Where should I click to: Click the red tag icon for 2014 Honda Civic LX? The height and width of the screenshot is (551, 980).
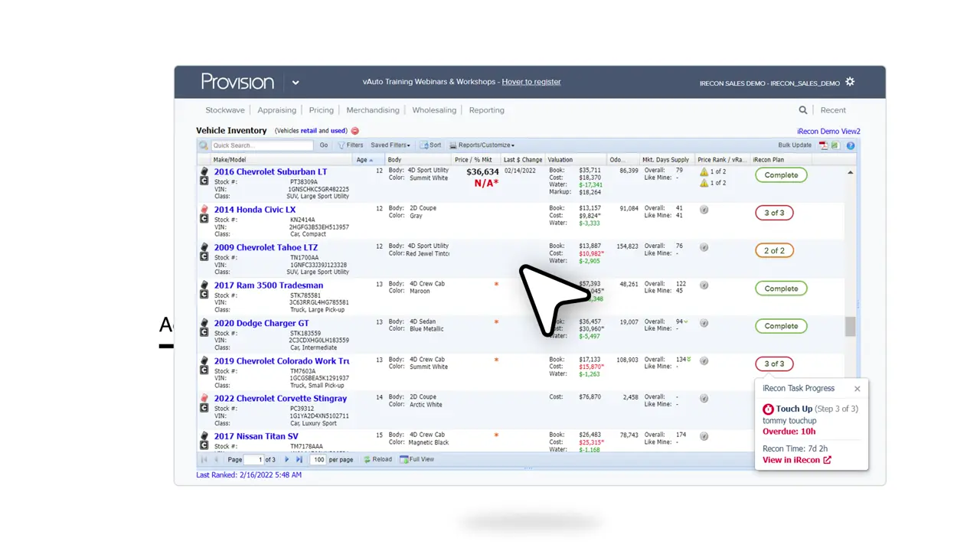[204, 209]
